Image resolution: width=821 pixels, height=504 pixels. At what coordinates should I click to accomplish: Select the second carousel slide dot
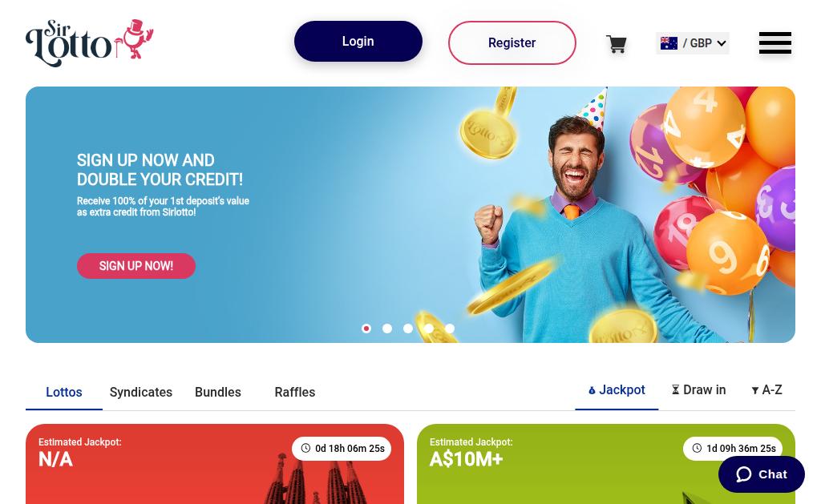pyautogui.click(x=387, y=329)
